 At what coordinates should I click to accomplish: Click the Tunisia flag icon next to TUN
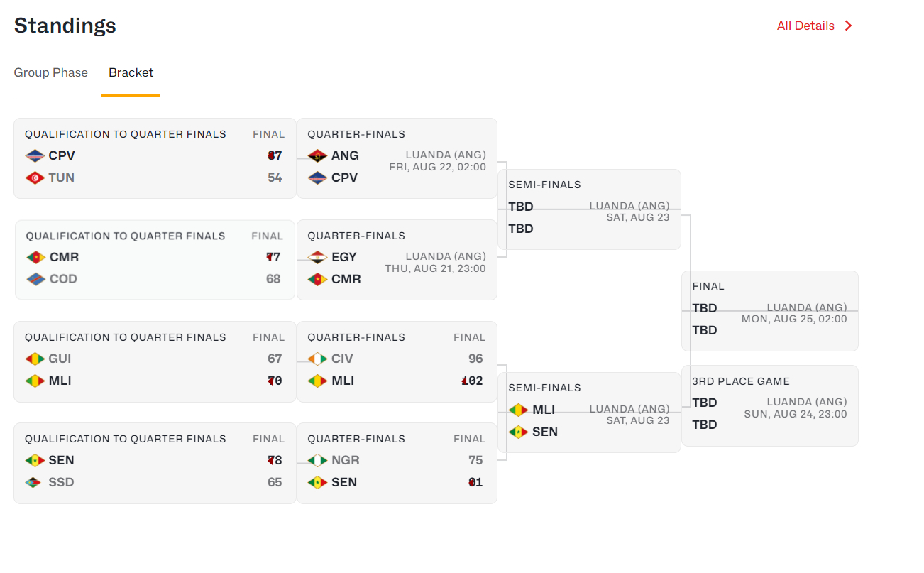[x=35, y=178]
